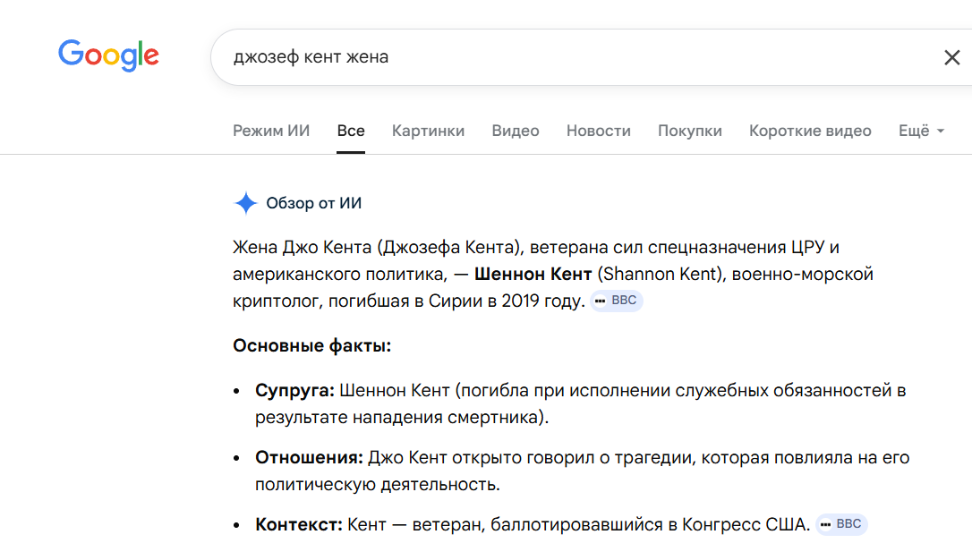
Task: Open the 'Покупки' tab
Action: point(689,131)
